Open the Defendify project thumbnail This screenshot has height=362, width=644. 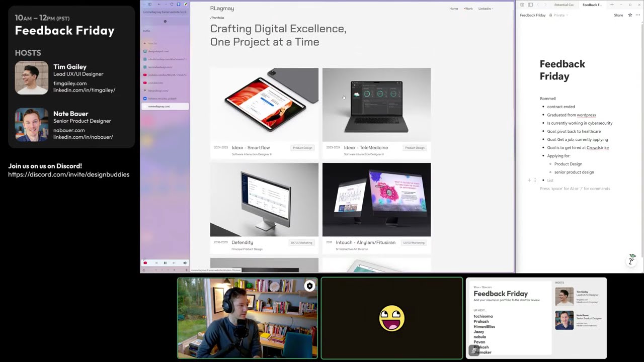point(264,200)
